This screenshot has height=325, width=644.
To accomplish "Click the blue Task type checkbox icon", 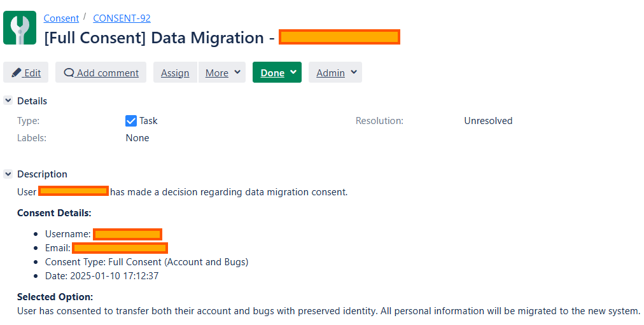I will pyautogui.click(x=131, y=121).
